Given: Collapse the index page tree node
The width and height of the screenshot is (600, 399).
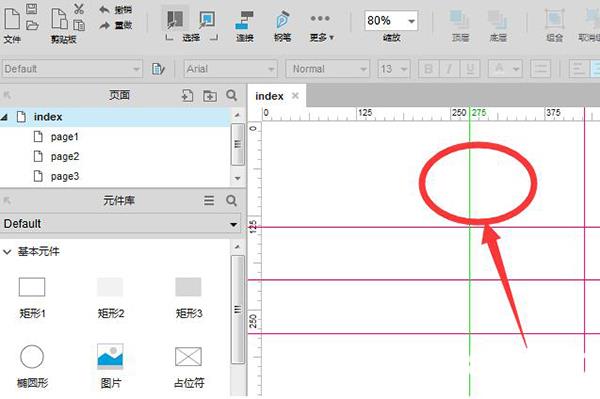Looking at the screenshot, I should click(x=4, y=117).
